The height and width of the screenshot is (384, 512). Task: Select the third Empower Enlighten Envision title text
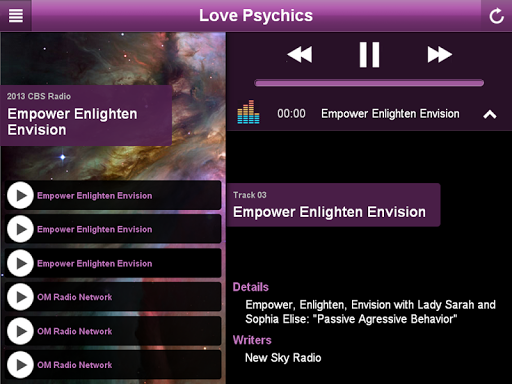[x=95, y=263]
